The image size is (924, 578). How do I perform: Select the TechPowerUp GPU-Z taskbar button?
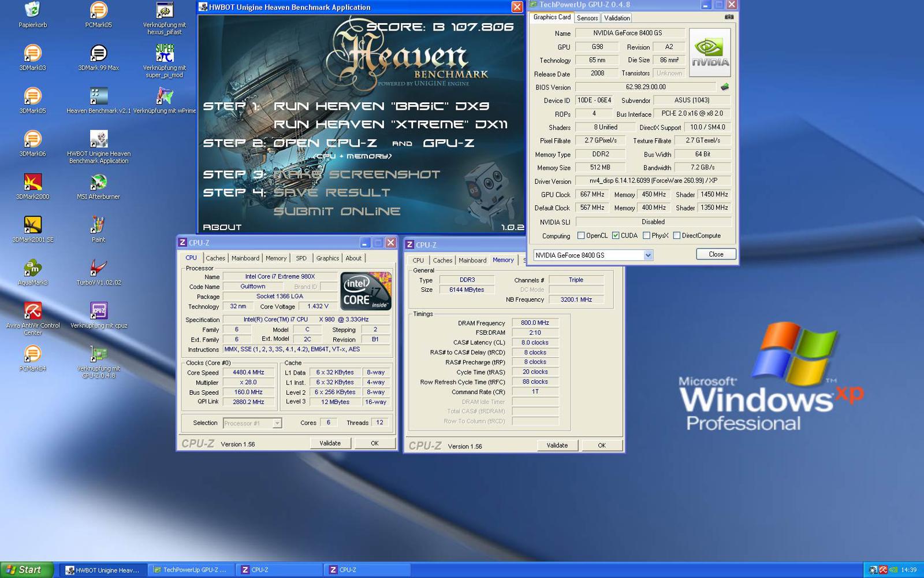point(191,570)
